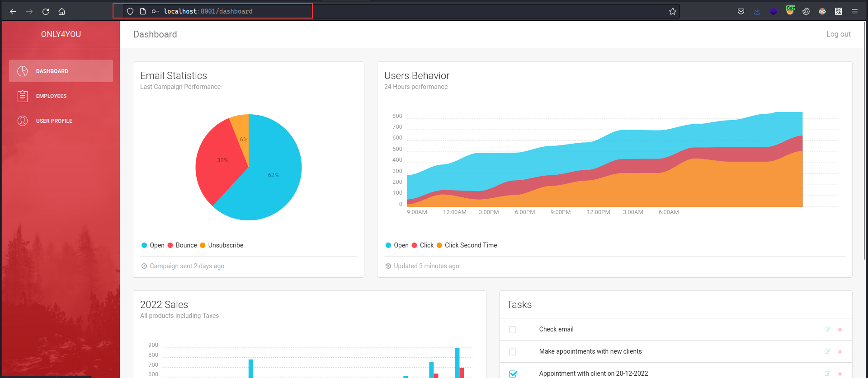
Task: Click the User Profile person sidebar icon
Action: (23, 121)
